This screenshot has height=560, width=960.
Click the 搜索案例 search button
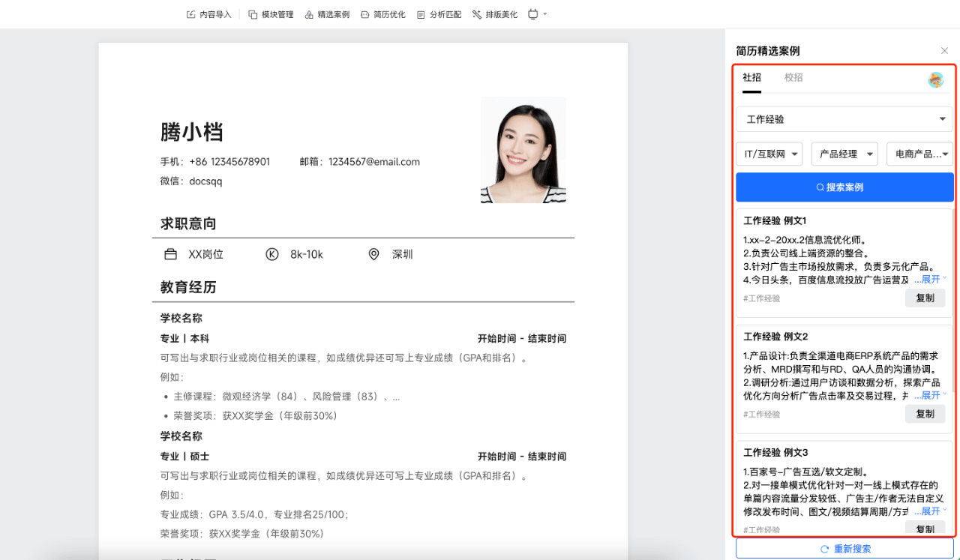(x=844, y=187)
